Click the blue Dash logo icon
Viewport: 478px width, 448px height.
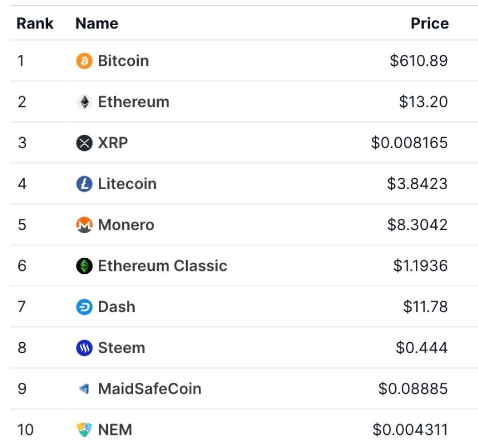[x=84, y=307]
